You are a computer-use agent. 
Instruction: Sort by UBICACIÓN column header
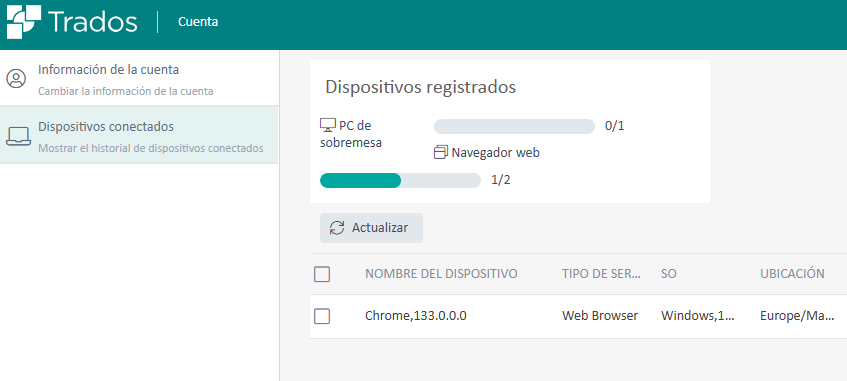coord(792,273)
